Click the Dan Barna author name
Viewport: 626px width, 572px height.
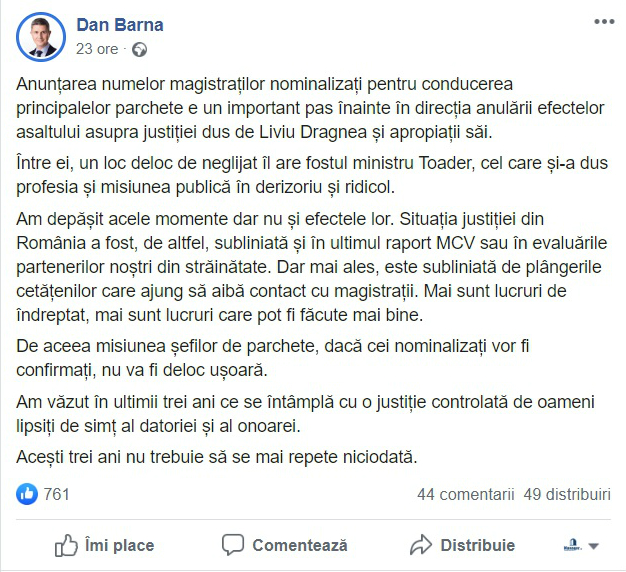120,25
